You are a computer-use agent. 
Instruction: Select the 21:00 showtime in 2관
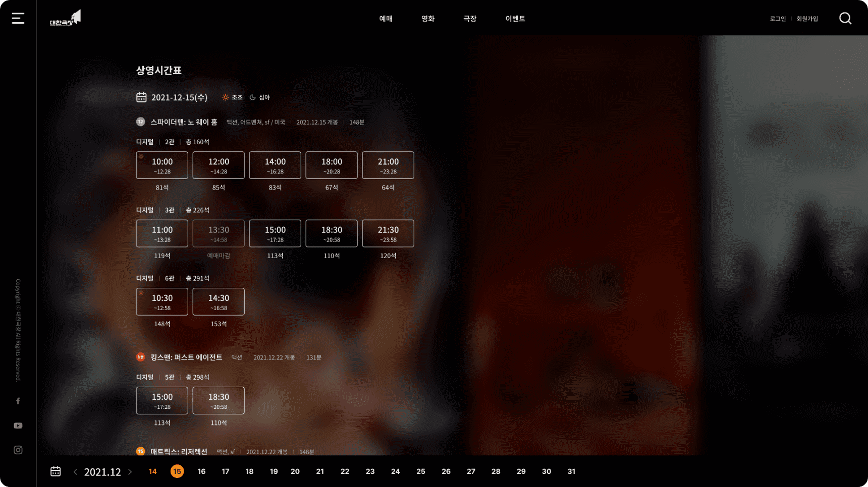388,165
